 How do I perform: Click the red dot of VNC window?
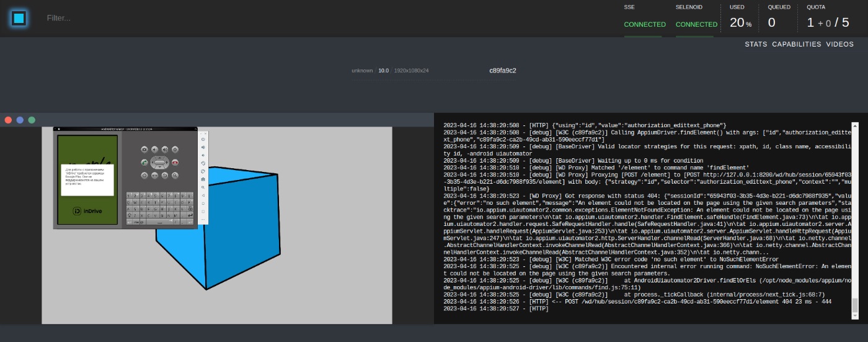point(9,120)
